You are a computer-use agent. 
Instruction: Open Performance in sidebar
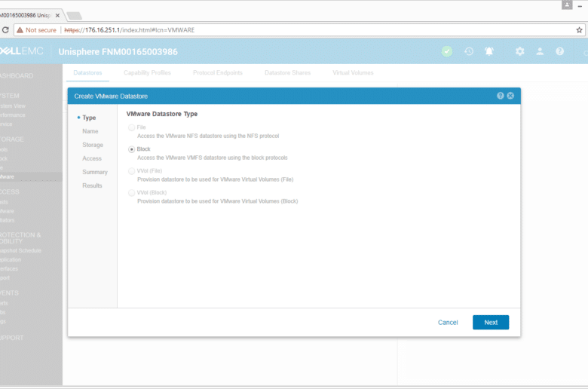(x=13, y=115)
